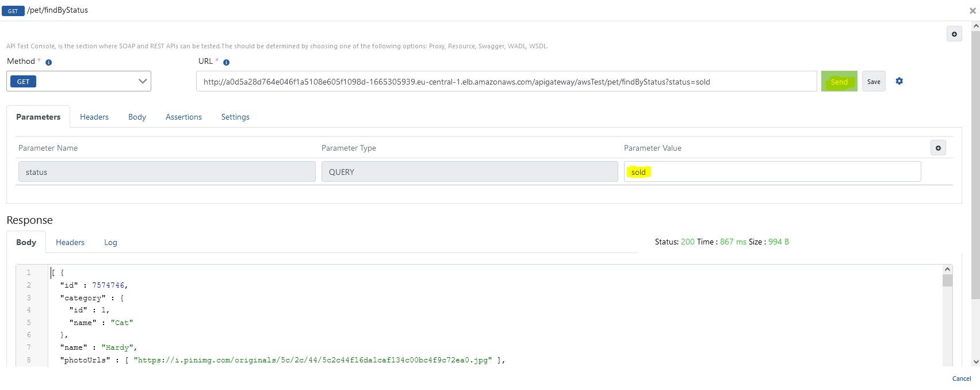Click page scrollbar down arrow
The image size is (980, 390).
click(x=975, y=361)
